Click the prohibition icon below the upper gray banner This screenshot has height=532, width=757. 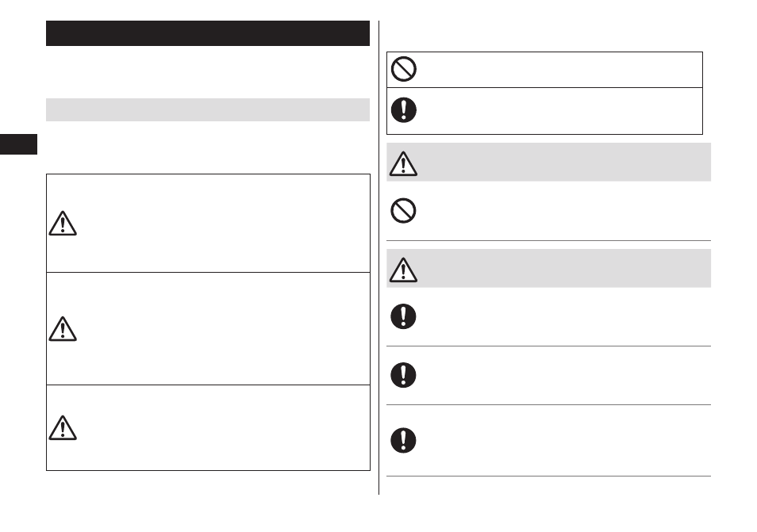click(403, 210)
